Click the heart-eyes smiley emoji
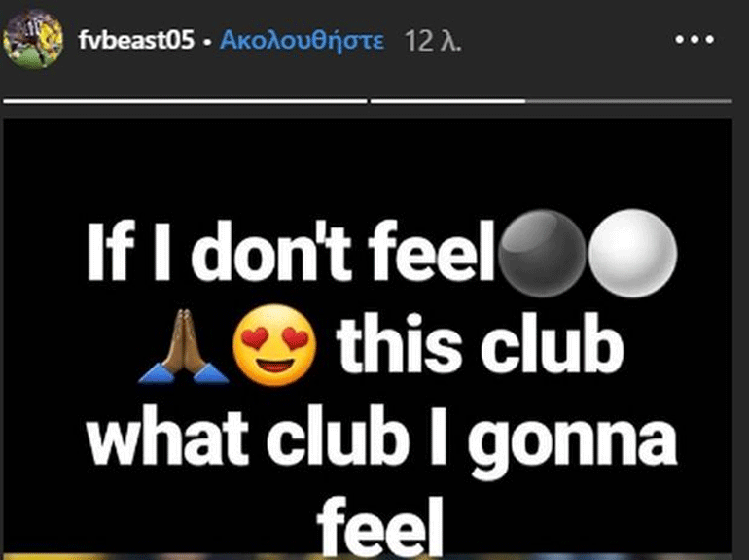This screenshot has width=749, height=560. point(274,345)
